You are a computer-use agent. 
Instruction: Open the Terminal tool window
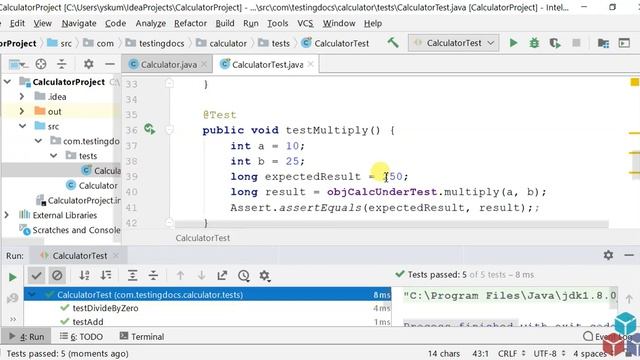coord(142,337)
